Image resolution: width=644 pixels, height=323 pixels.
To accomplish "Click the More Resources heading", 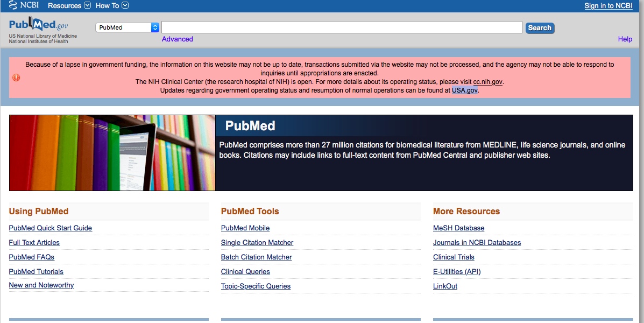I will click(466, 211).
